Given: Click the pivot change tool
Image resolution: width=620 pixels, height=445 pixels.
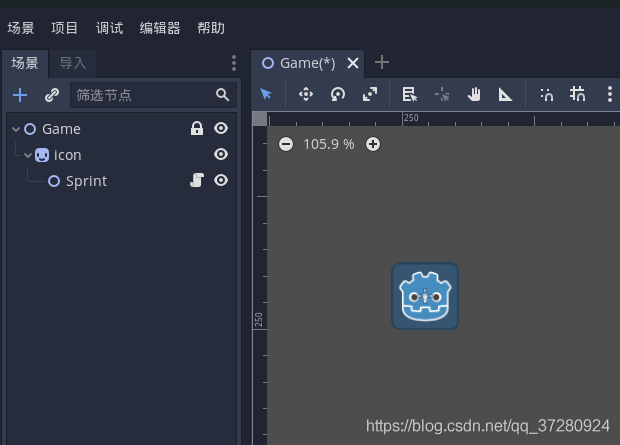Looking at the screenshot, I should (442, 95).
